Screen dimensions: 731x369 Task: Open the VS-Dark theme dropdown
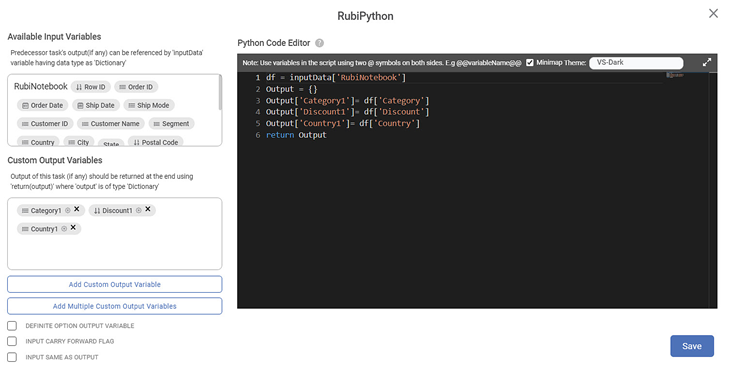tap(636, 62)
